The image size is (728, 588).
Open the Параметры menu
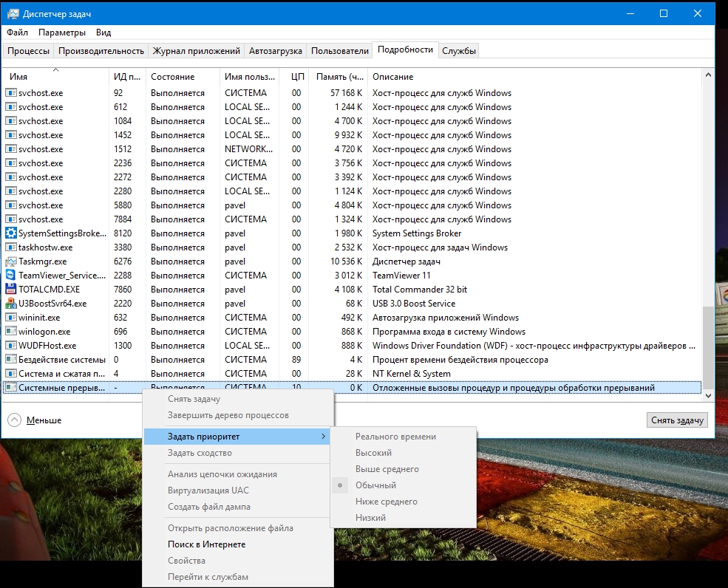coord(62,33)
